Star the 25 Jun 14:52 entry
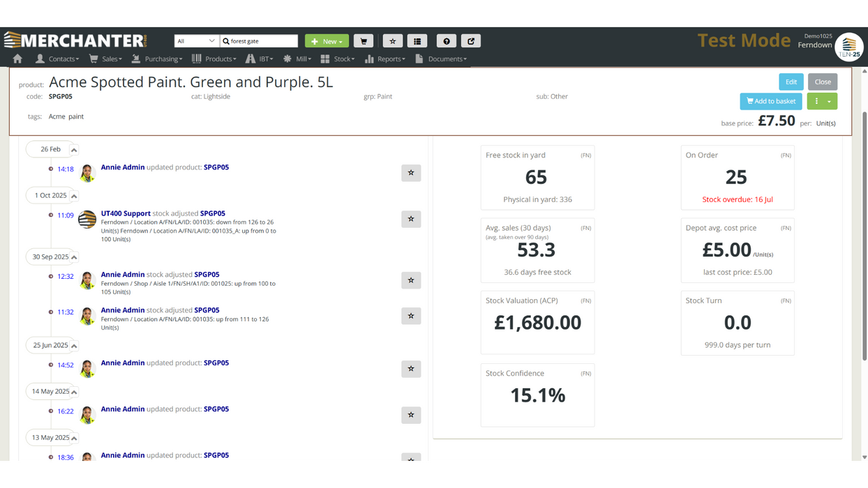This screenshot has height=488, width=868. pyautogui.click(x=411, y=369)
